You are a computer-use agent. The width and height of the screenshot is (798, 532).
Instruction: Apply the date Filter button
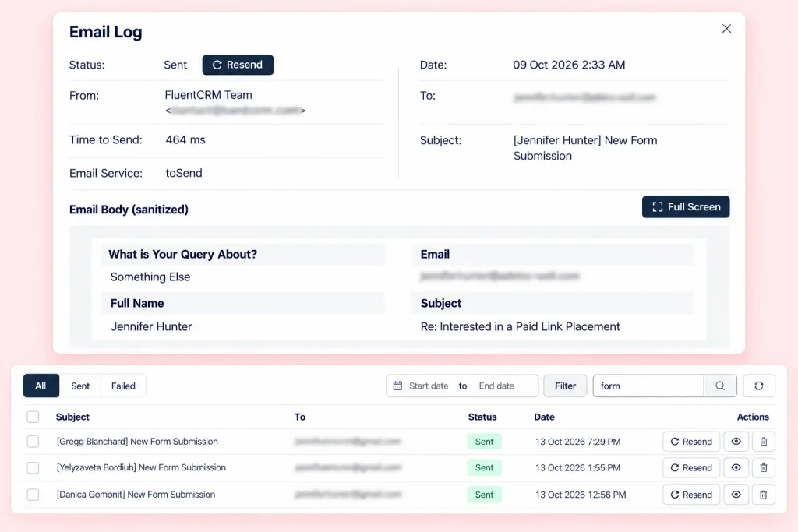click(x=565, y=386)
